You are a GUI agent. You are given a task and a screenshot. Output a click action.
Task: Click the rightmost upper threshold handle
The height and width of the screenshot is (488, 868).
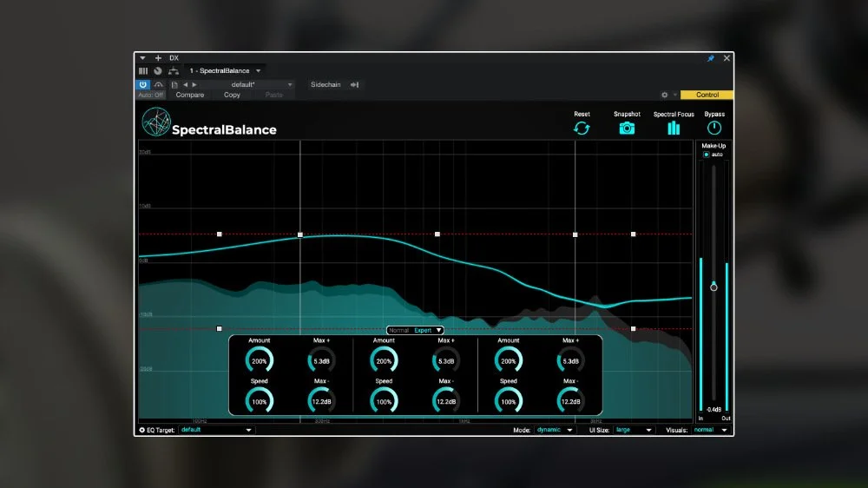point(634,234)
